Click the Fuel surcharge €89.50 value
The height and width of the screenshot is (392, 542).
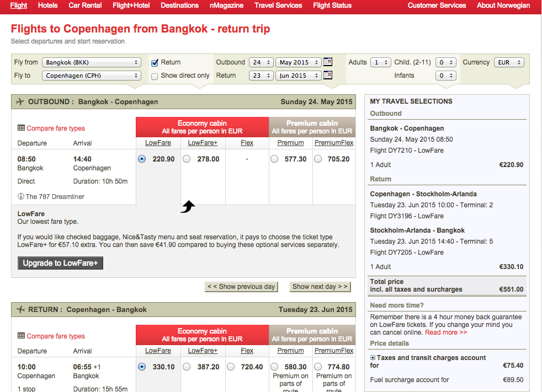(513, 379)
